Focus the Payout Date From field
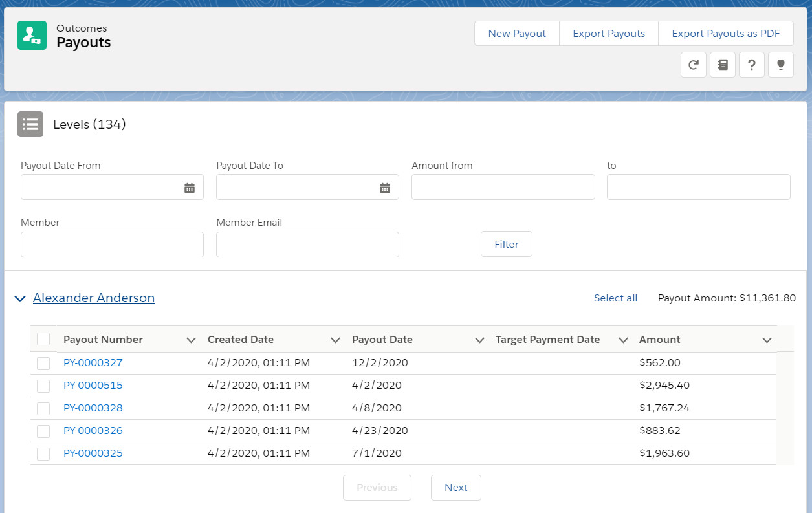Image resolution: width=812 pixels, height=513 pixels. point(112,187)
